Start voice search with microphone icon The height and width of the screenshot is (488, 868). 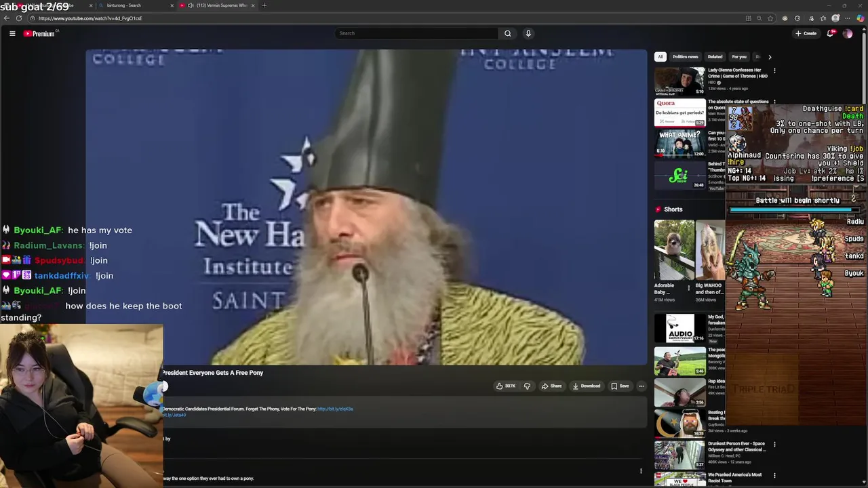pyautogui.click(x=528, y=33)
